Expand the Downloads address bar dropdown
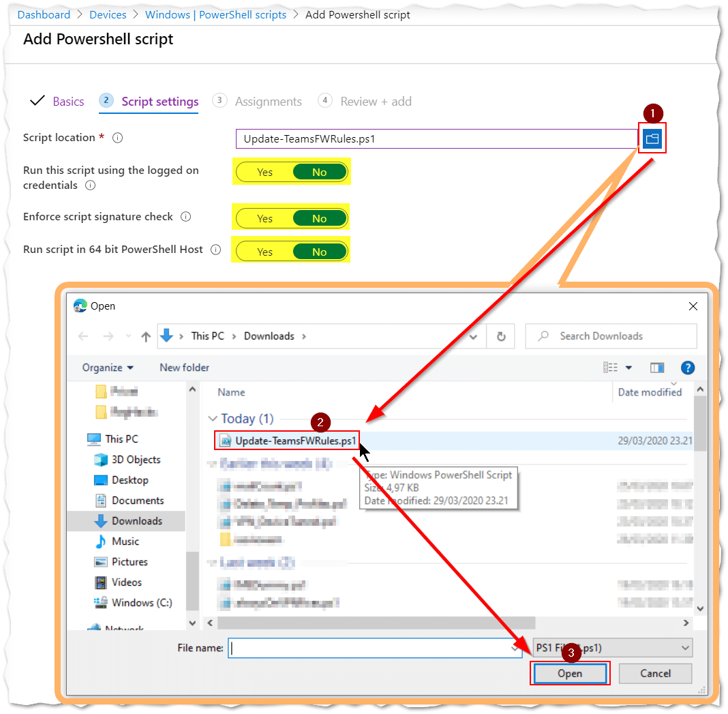728x714 pixels. pos(473,336)
